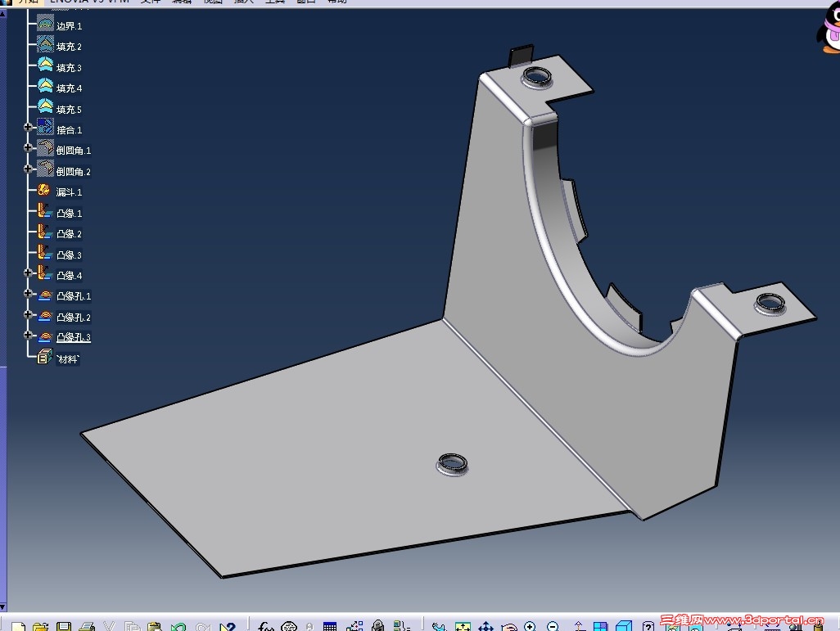Select the underlined 凸缘孔.3 tree entry
The height and width of the screenshot is (631, 840).
tap(74, 337)
